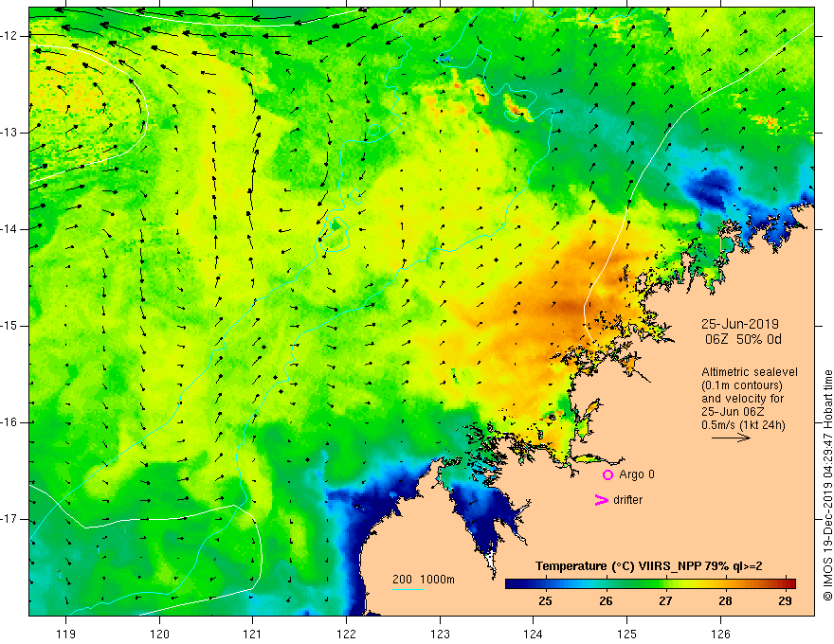Click the longitude label 119
The image size is (834, 644).
click(66, 634)
